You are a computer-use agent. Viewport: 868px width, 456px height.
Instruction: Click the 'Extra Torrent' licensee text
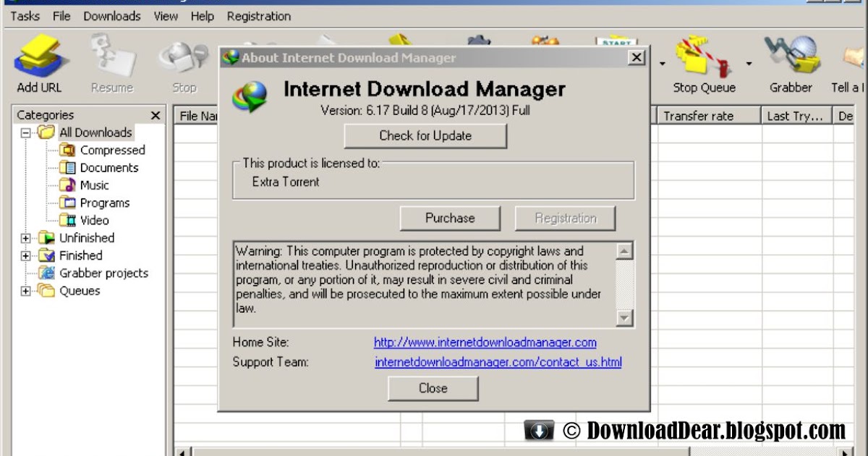[286, 182]
